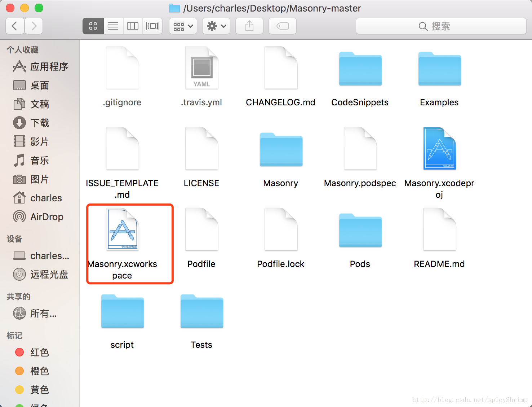Screen dimensions: 532x407
Task: Select the Podfile.lock file icon
Action: click(x=281, y=229)
